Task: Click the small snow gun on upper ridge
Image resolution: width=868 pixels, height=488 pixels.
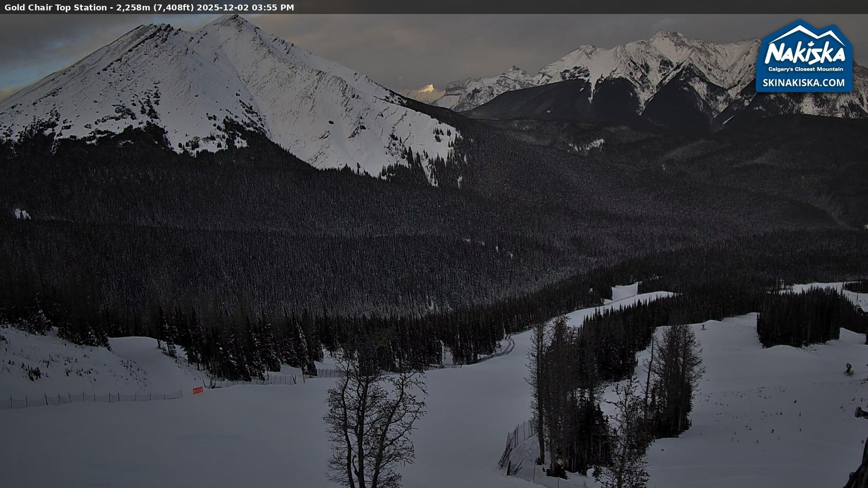Action: click(704, 326)
